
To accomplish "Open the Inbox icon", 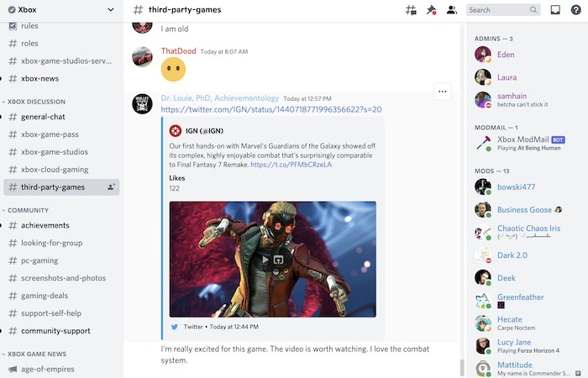I will click(555, 10).
